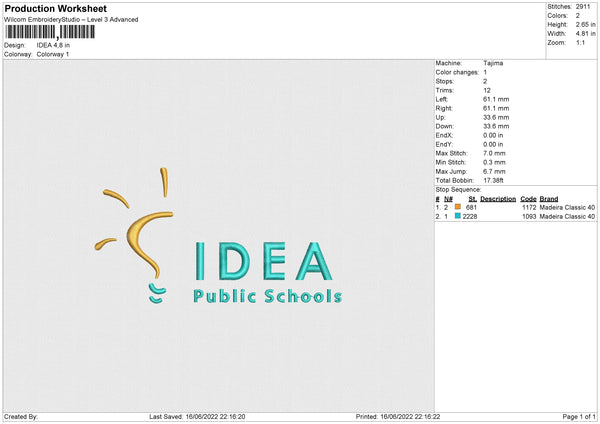Click the 'Trims:' value 12
Image resolution: width=600 pixels, height=424 pixels.
tap(487, 90)
